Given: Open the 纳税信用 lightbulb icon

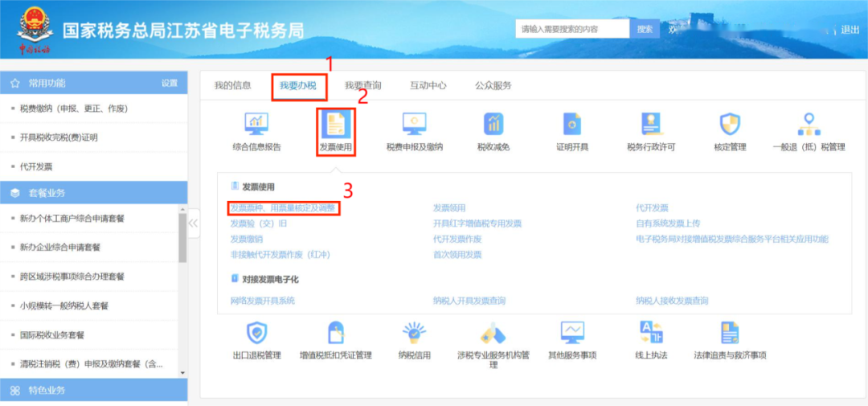Looking at the screenshot, I should [x=414, y=333].
